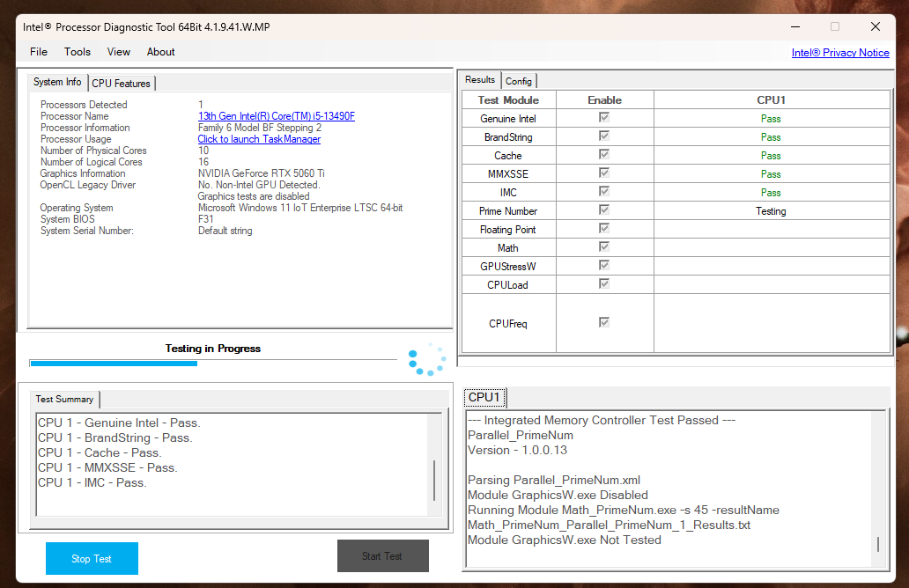This screenshot has height=588, width=909.
Task: Click 'Parsing Parallel_PrimeNum.xml' log line
Action: 554,481
